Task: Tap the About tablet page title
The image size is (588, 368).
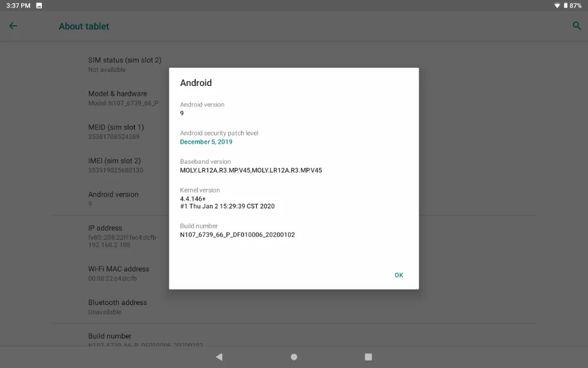Action: [x=84, y=26]
